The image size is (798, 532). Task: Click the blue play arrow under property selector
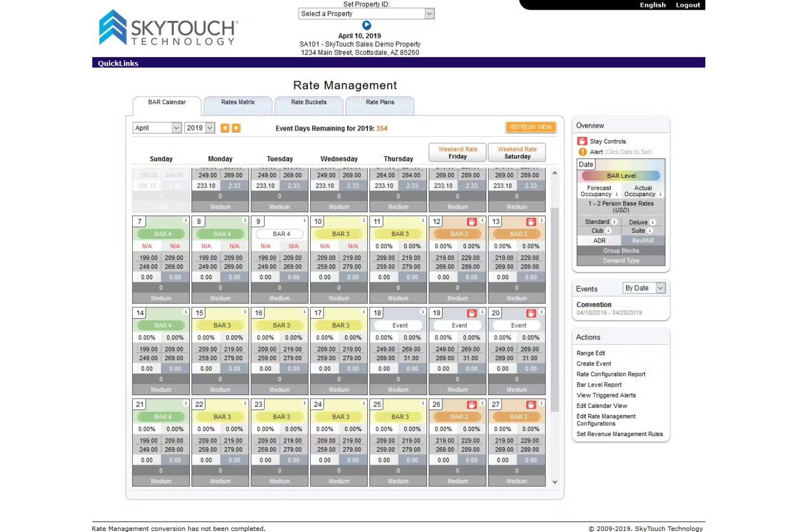367,25
